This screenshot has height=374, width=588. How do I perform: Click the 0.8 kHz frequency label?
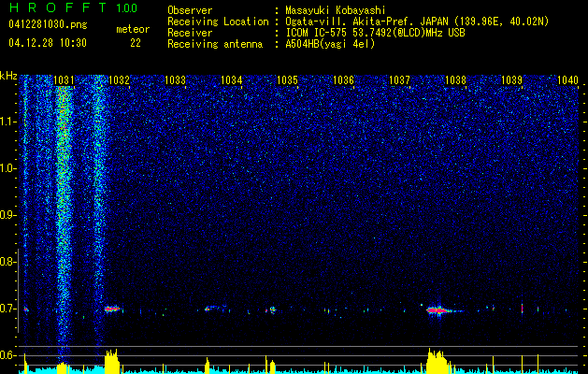click(7, 262)
